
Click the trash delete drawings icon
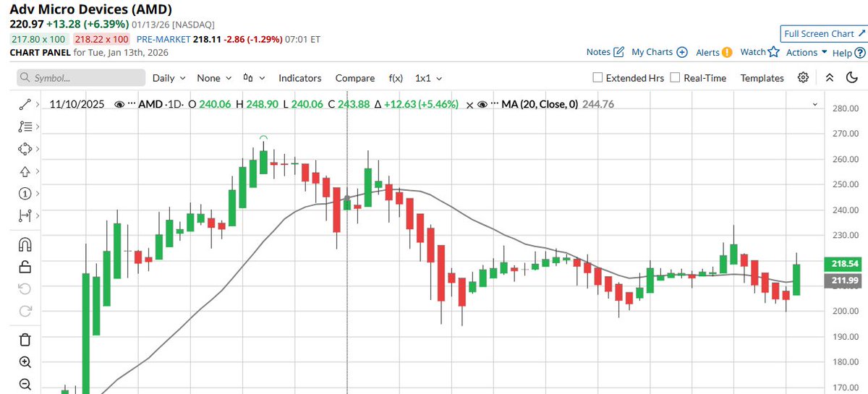coord(25,340)
